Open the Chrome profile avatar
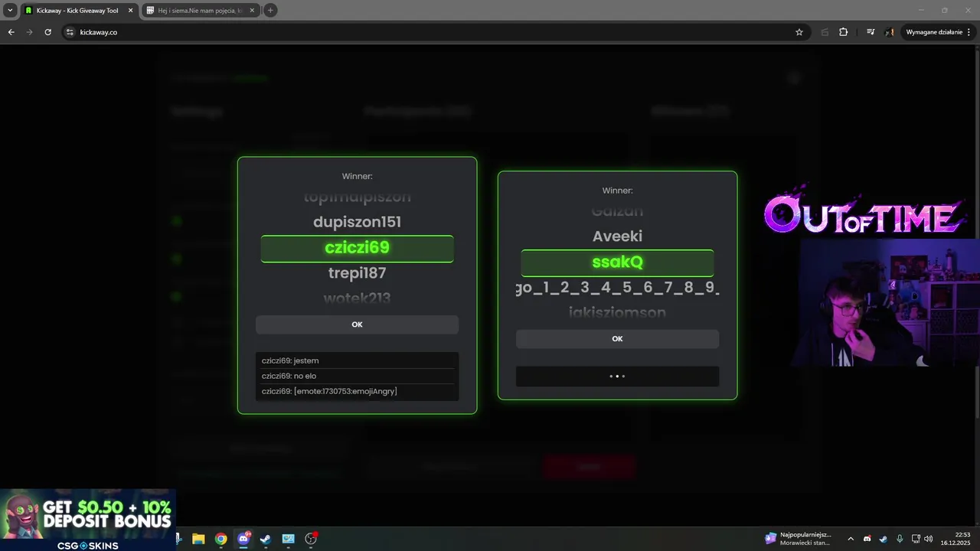 pos(890,32)
